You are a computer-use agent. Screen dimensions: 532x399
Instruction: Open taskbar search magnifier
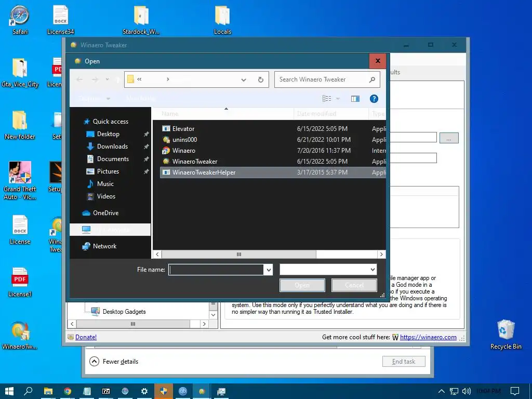pyautogui.click(x=28, y=391)
